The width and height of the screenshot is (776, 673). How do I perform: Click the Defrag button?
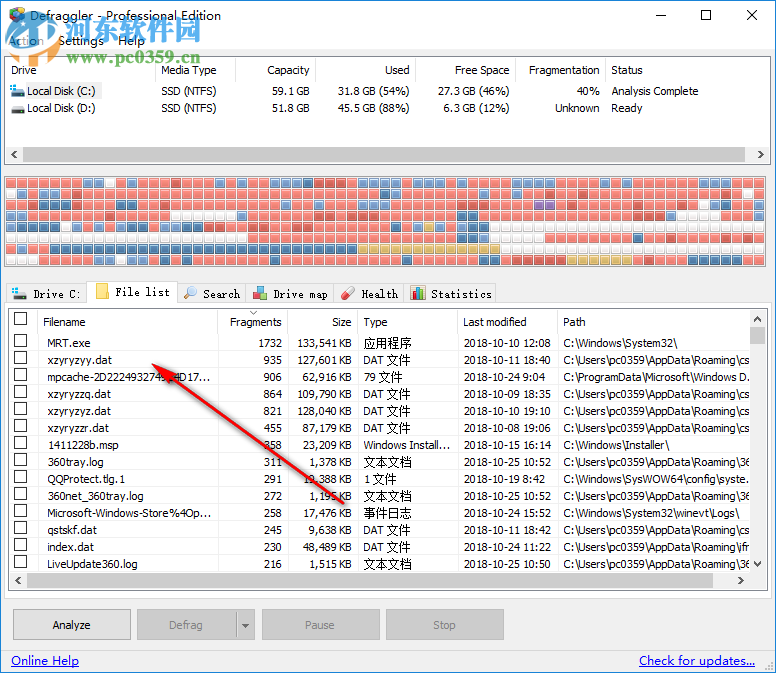click(187, 625)
